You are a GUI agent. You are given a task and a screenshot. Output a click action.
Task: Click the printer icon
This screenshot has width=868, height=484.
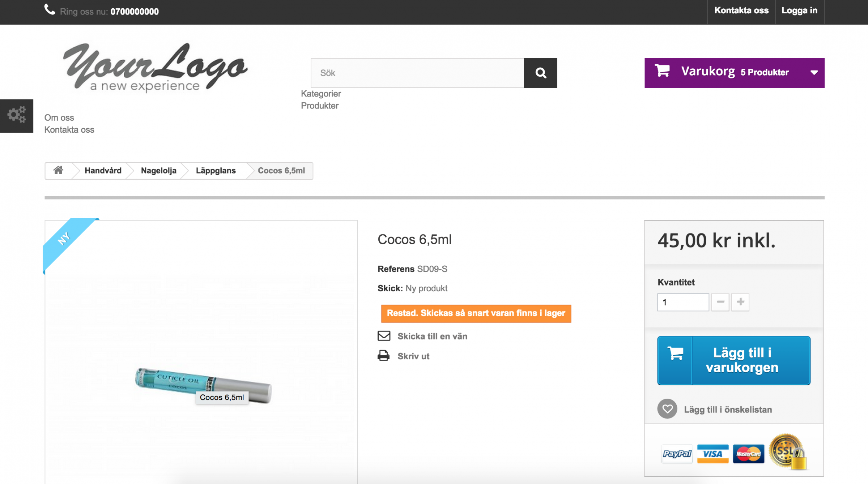[383, 356]
